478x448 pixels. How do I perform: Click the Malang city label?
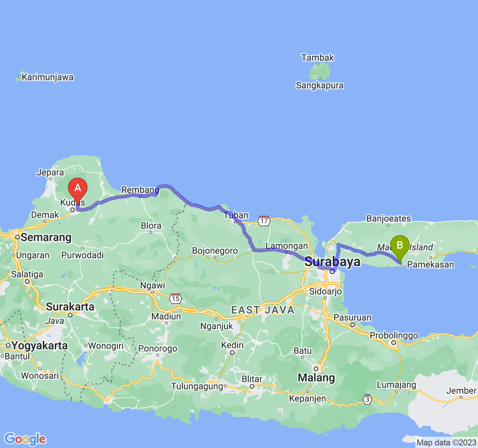pyautogui.click(x=316, y=377)
